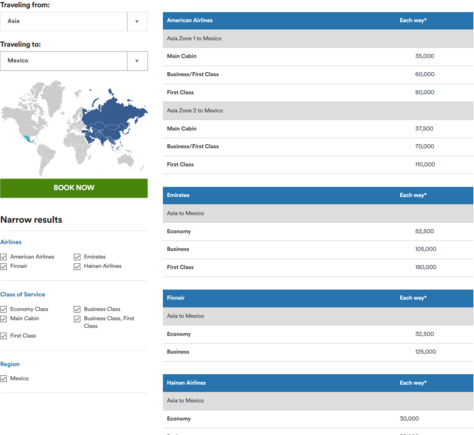
Task: Toggle the Economy Class checkbox
Action: (4, 309)
